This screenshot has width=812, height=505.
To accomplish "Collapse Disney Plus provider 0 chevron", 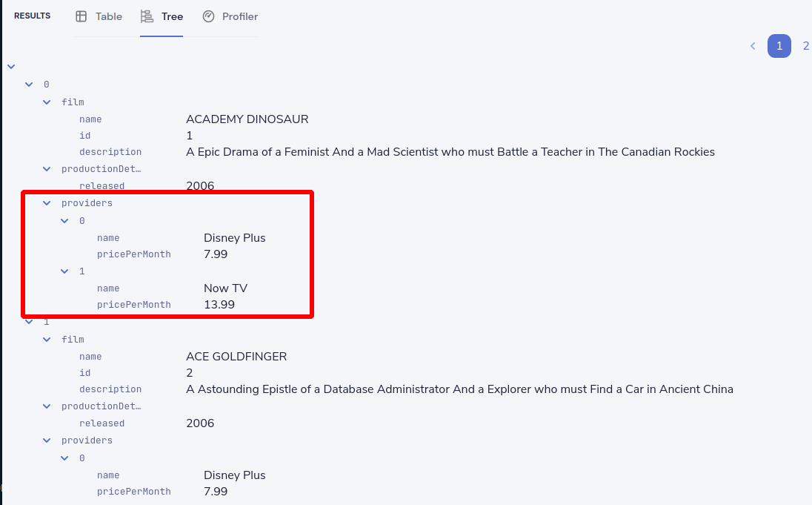I will click(x=64, y=221).
